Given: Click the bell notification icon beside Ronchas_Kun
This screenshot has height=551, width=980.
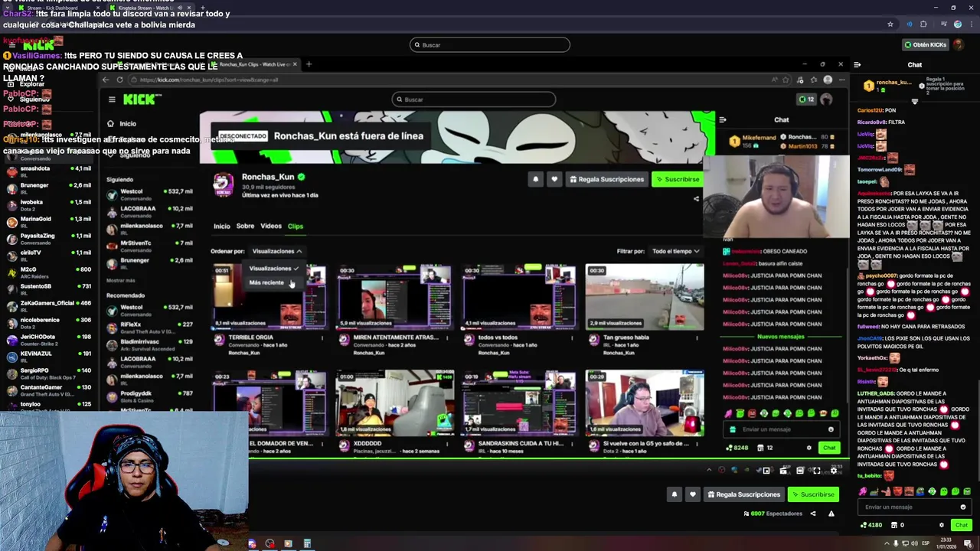Looking at the screenshot, I should 535,179.
